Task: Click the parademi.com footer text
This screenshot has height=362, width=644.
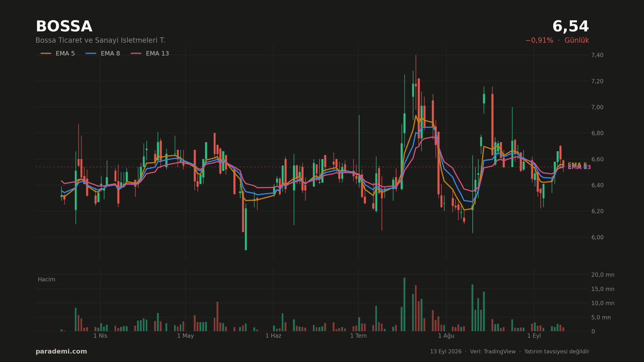Action: point(61,352)
